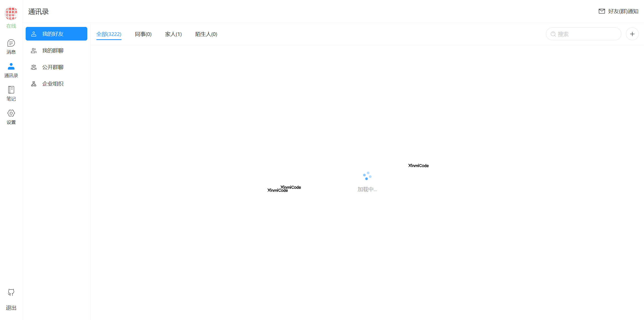
Task: Open the 设置 settings page
Action: coord(11,116)
